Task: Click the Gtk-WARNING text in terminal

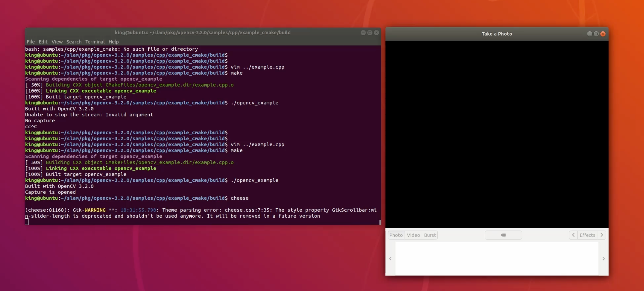Action: tap(89, 210)
